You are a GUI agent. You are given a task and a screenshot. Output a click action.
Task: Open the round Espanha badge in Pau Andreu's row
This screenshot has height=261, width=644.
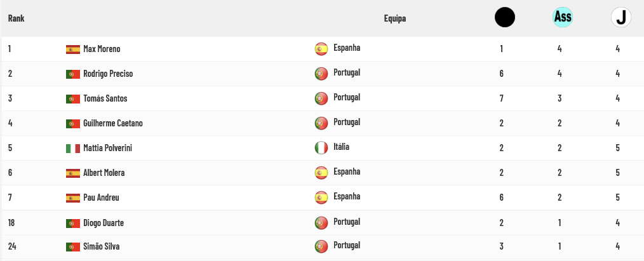tap(321, 197)
